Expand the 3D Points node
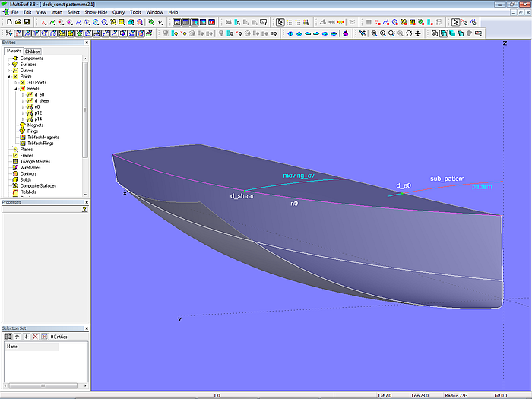532x399 pixels. pyautogui.click(x=15, y=83)
